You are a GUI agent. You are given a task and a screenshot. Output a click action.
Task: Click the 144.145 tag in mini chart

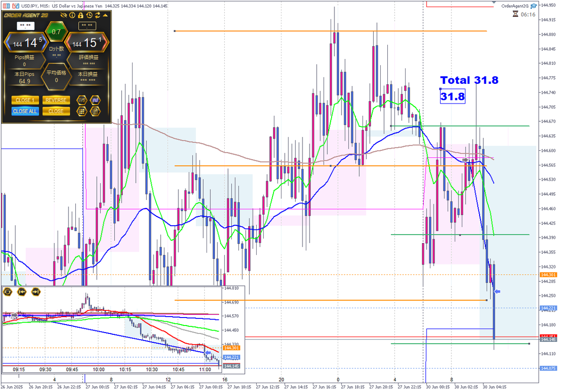tap(232, 366)
